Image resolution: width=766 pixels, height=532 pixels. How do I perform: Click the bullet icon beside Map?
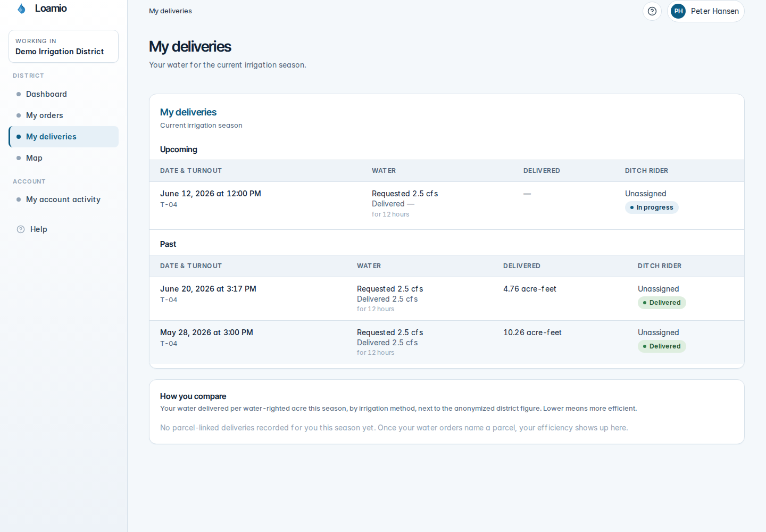19,158
